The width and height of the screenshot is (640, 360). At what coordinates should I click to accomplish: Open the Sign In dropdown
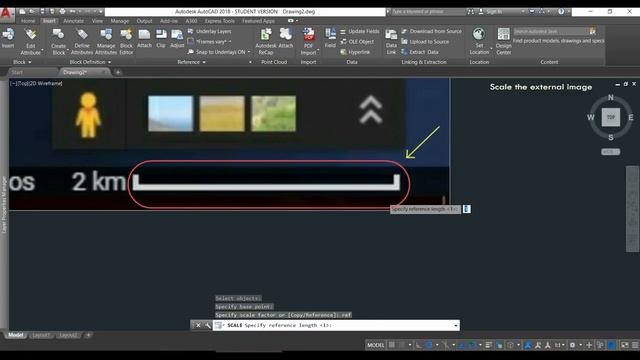click(523, 12)
